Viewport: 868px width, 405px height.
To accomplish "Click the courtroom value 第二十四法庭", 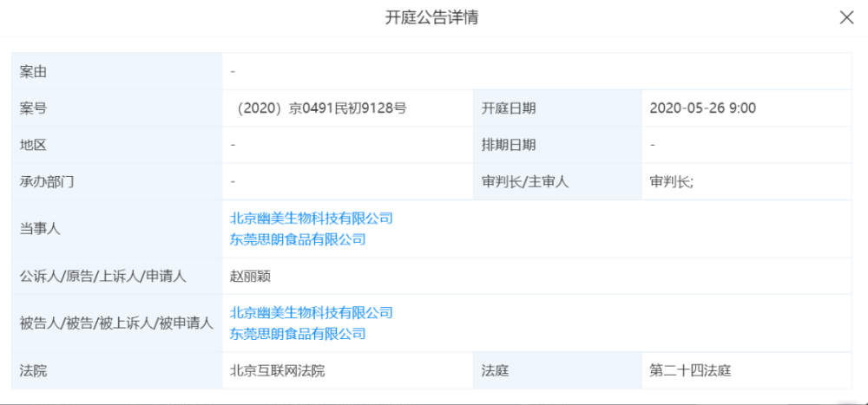I will (x=690, y=371).
